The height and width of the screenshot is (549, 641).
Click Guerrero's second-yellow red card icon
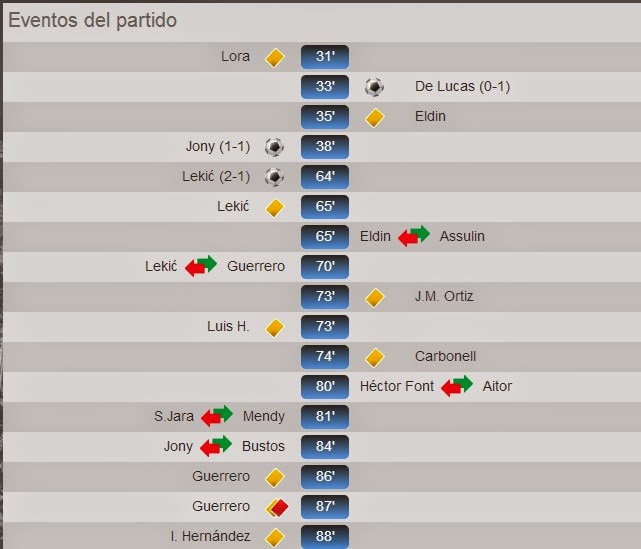pyautogui.click(x=275, y=507)
